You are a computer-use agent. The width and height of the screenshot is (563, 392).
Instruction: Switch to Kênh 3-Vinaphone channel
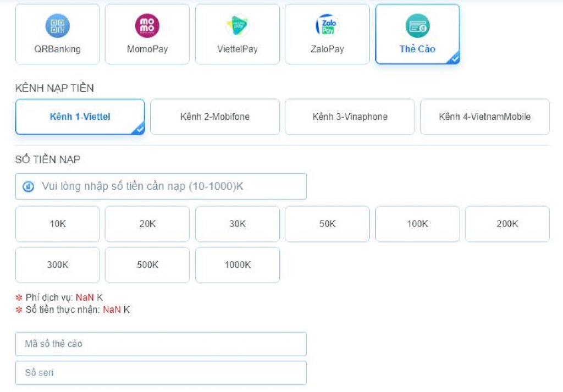tap(350, 117)
